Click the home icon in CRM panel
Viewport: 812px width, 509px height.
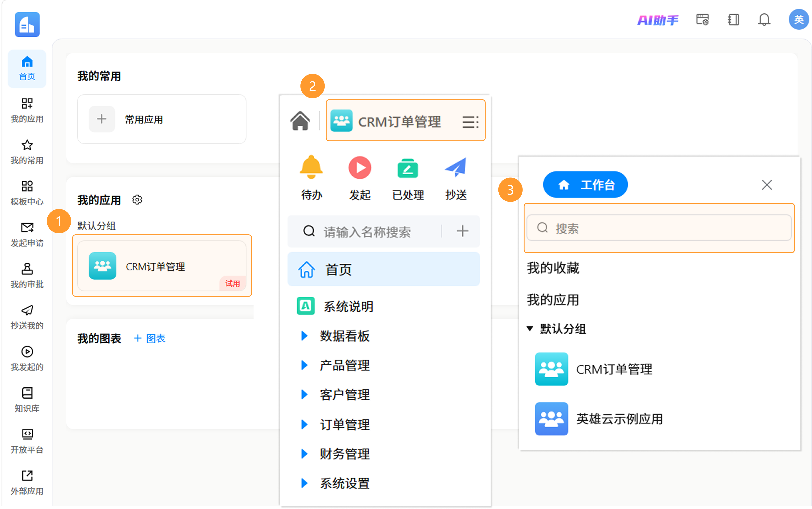(x=300, y=121)
